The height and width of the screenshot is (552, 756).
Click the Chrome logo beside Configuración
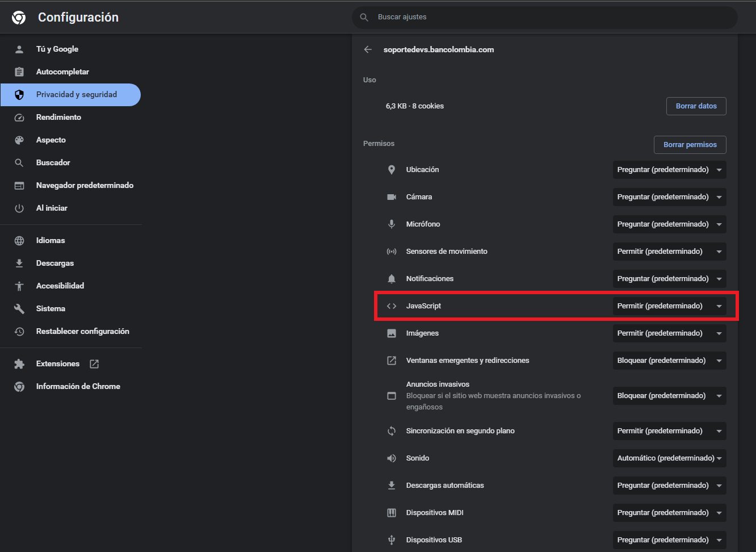[19, 18]
